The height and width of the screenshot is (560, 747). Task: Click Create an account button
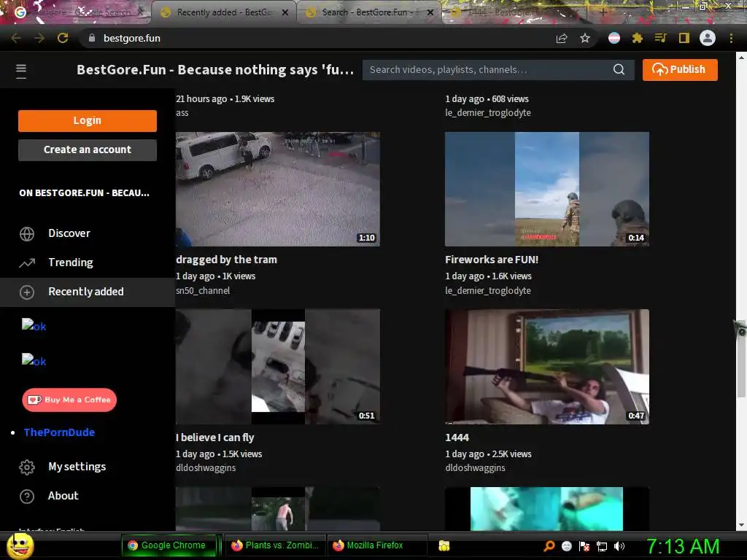point(88,149)
